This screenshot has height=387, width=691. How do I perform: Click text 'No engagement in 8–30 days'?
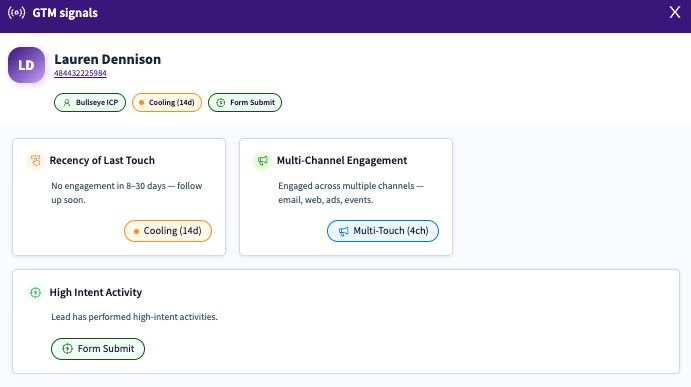(x=108, y=186)
